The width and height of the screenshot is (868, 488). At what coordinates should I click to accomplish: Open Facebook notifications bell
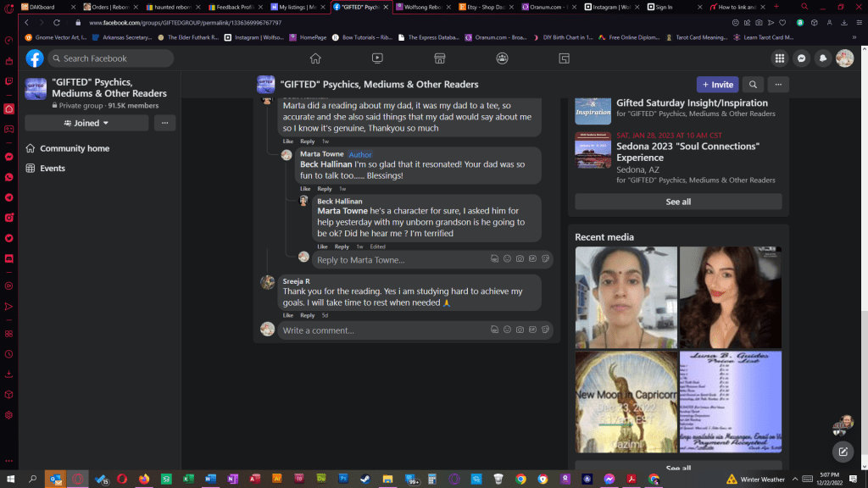(822, 58)
